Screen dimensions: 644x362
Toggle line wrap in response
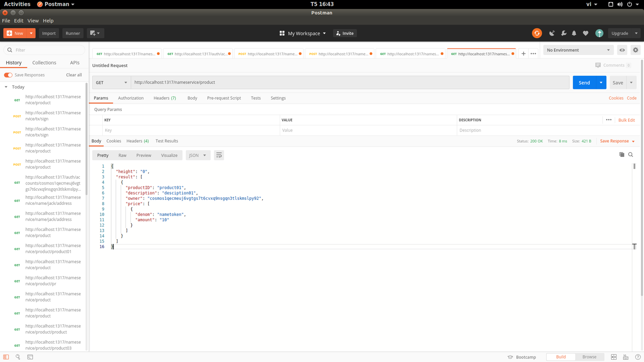tap(219, 155)
